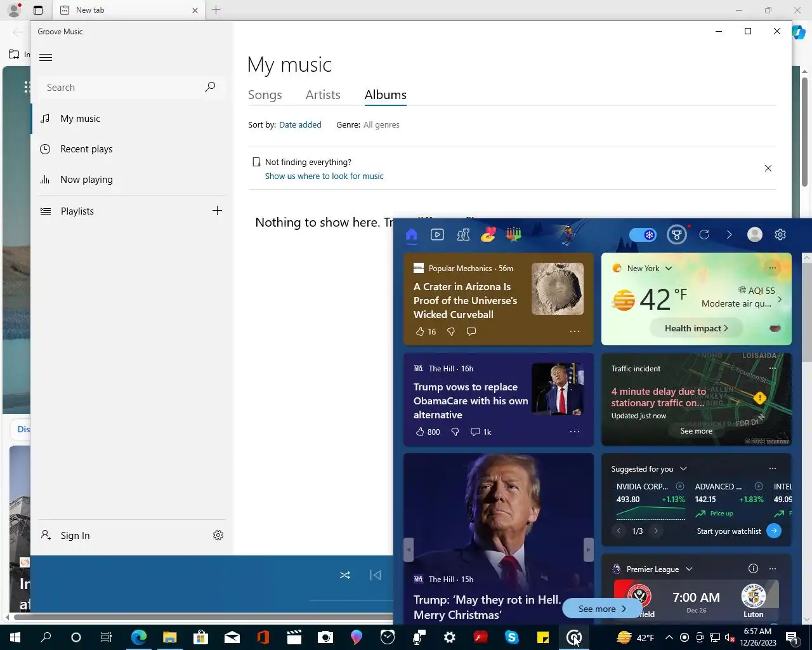This screenshot has width=812, height=650.
Task: Switch to the Artists tab
Action: click(x=323, y=95)
